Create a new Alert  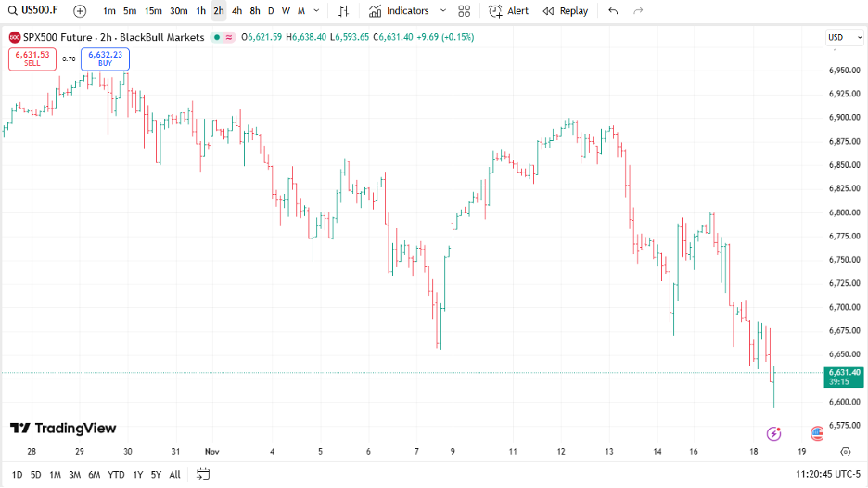(508, 11)
